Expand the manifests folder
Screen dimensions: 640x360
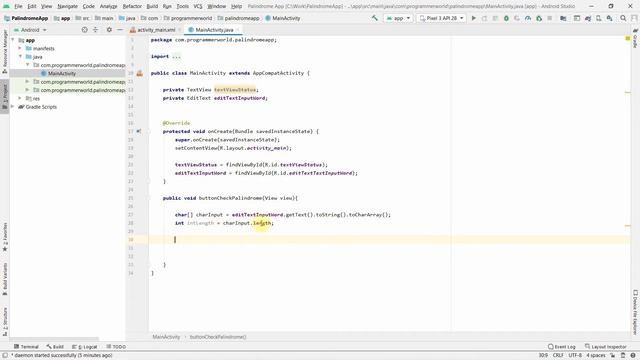click(x=20, y=48)
